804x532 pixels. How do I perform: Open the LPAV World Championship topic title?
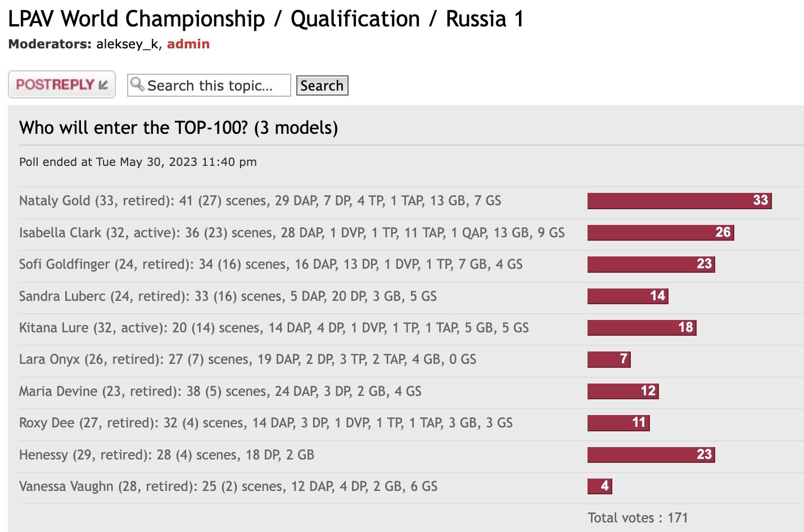pos(266,19)
